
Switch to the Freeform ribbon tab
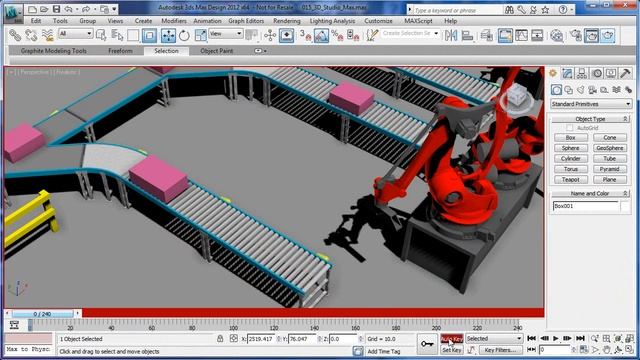click(120, 51)
